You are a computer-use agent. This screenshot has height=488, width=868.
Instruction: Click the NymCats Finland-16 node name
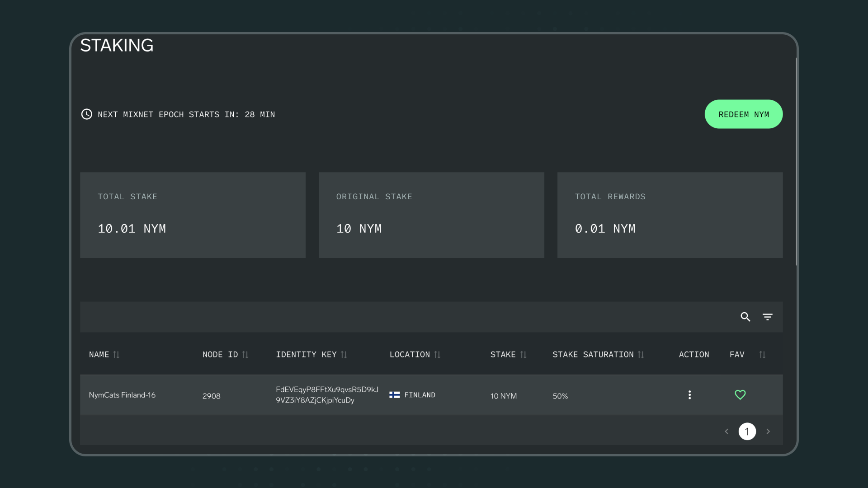[x=122, y=395]
